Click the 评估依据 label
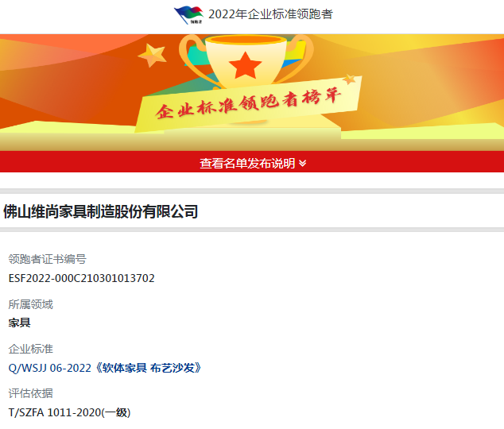Screen dimensions: 504x429 point(30,394)
